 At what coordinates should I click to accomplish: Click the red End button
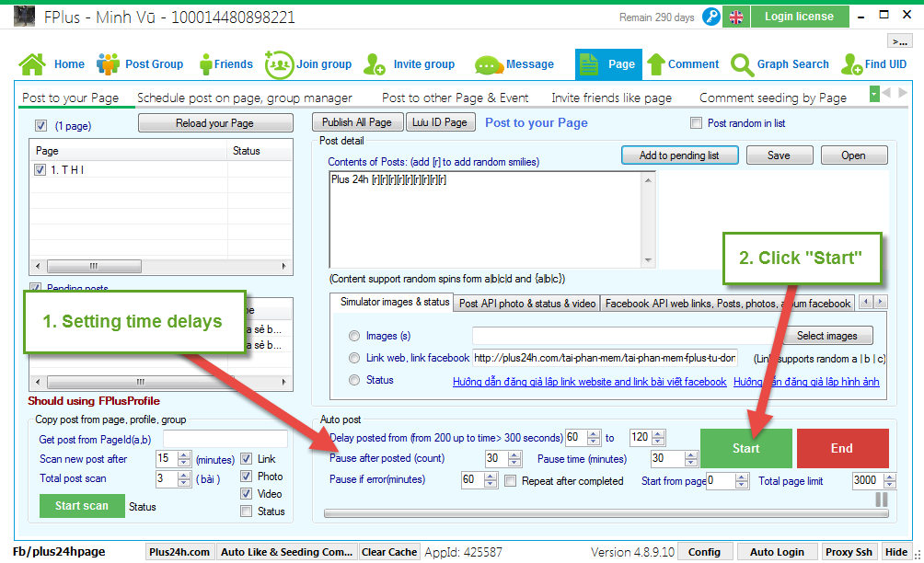click(x=843, y=448)
